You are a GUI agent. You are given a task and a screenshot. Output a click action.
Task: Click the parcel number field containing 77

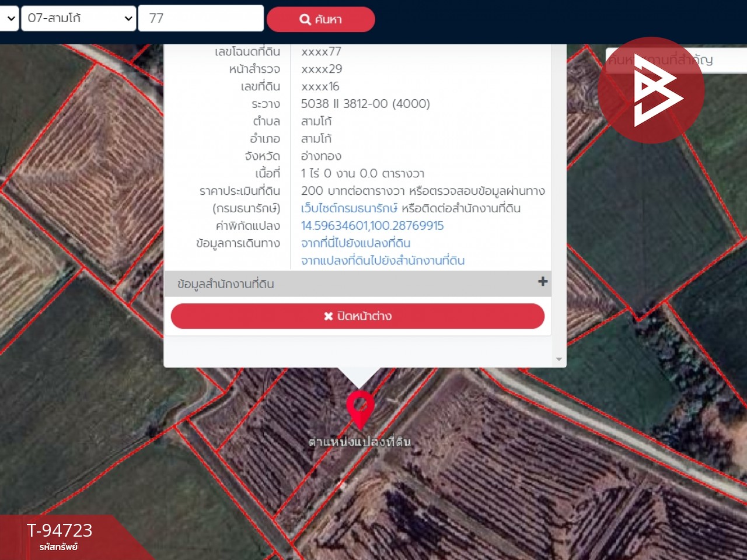click(x=201, y=18)
